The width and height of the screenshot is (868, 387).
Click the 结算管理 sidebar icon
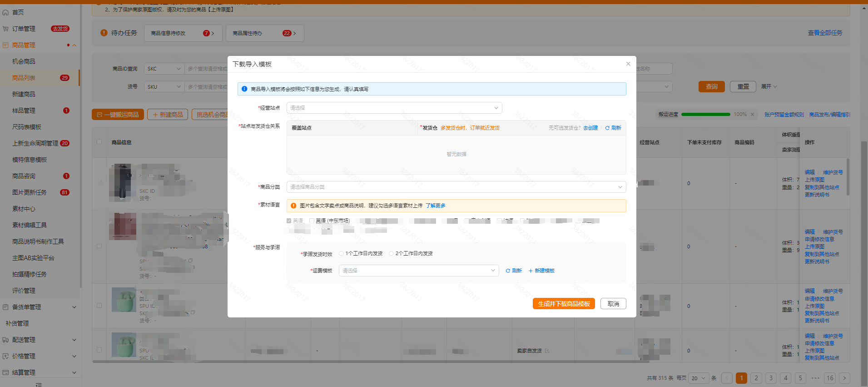click(5, 372)
